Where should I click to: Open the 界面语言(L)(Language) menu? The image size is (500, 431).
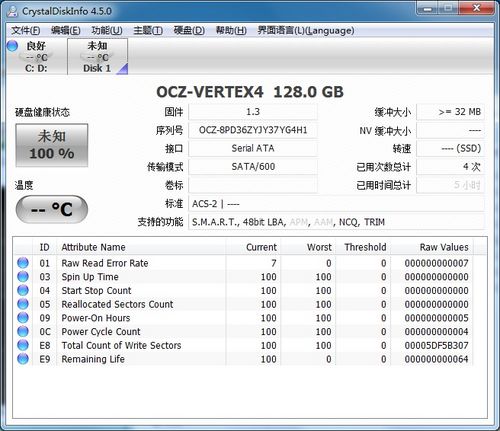coord(306,30)
